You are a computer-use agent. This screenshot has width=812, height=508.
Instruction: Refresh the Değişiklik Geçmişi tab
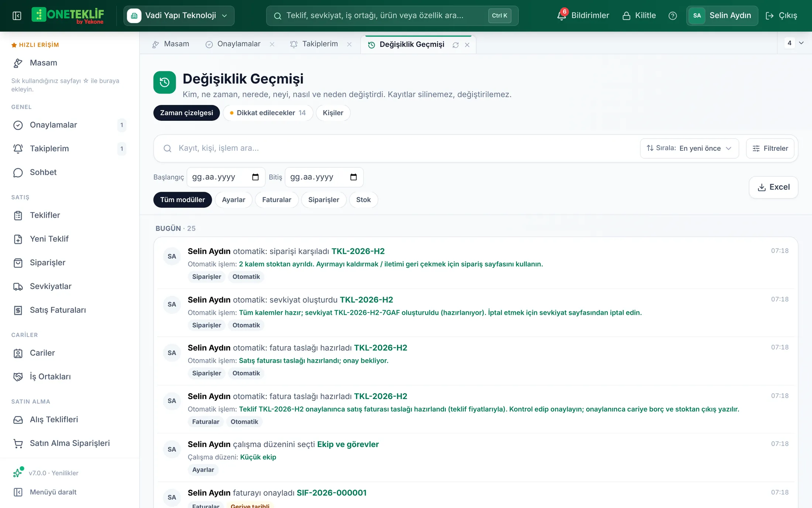(456, 45)
